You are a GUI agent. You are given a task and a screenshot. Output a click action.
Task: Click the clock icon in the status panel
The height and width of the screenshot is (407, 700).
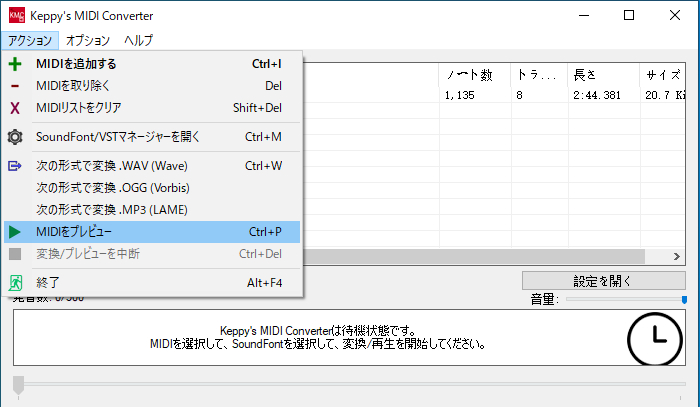point(654,339)
